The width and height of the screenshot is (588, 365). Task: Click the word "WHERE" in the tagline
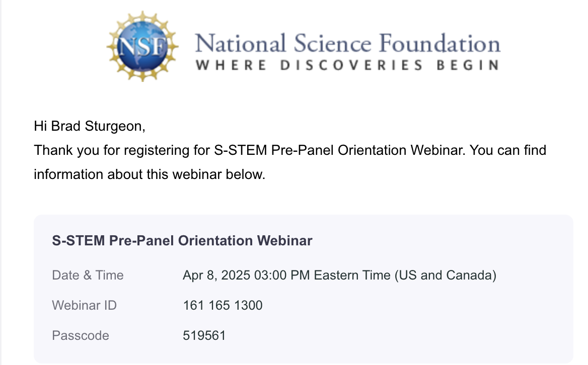pyautogui.click(x=231, y=65)
